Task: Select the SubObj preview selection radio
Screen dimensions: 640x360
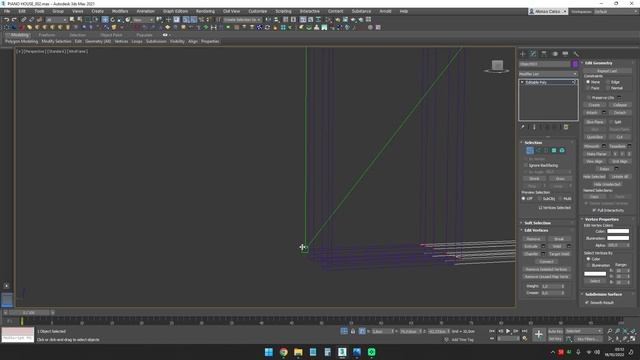Action: 540,199
